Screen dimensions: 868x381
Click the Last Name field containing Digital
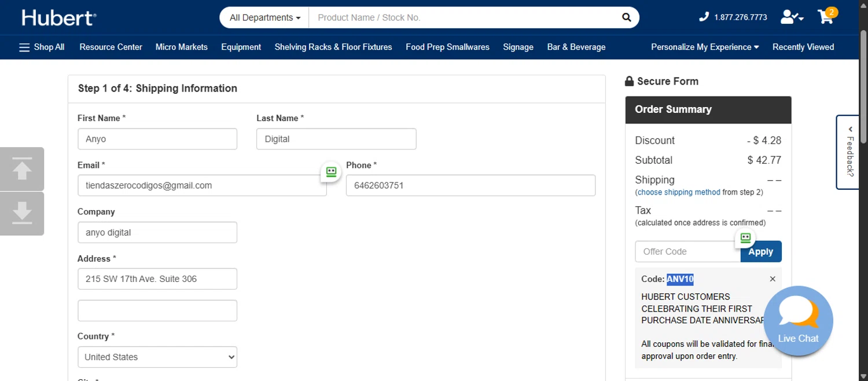click(336, 139)
